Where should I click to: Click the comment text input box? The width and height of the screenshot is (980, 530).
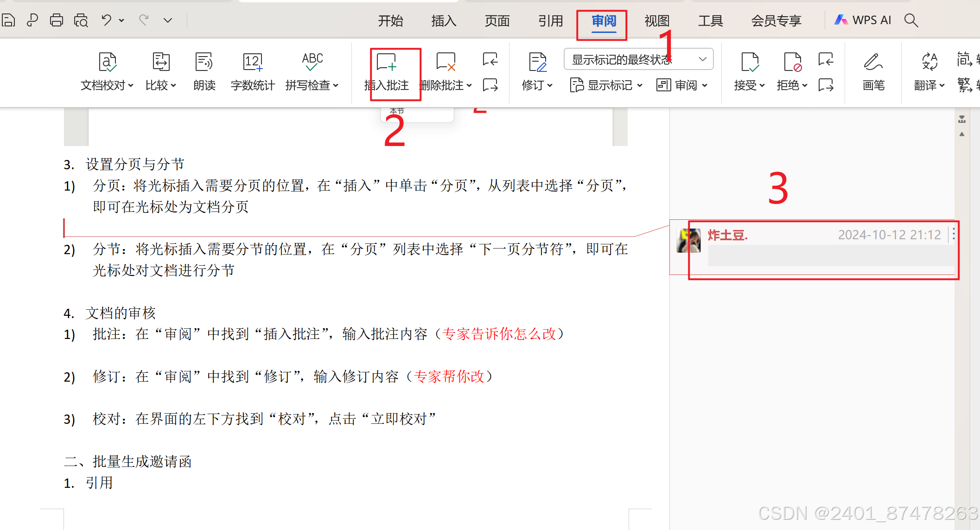(x=830, y=255)
